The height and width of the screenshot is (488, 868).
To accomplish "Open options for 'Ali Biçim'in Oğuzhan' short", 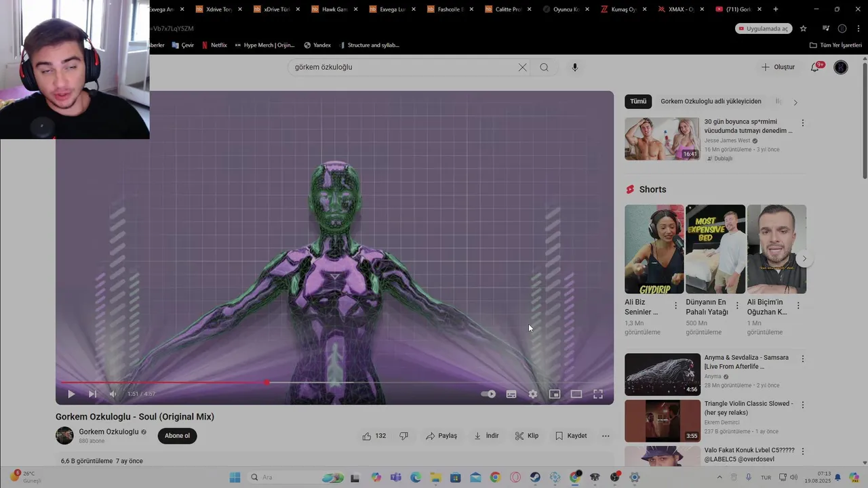I will [x=798, y=306].
